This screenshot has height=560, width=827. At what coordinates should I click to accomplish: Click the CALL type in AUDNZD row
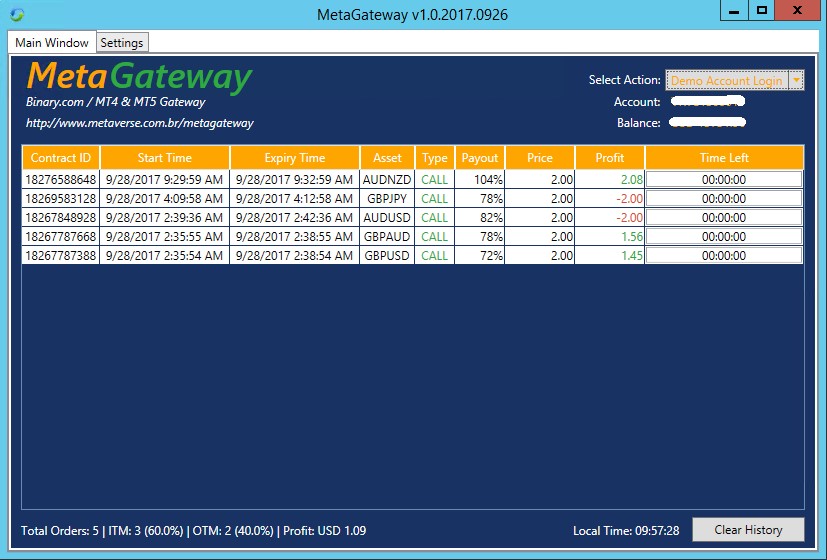click(x=435, y=180)
